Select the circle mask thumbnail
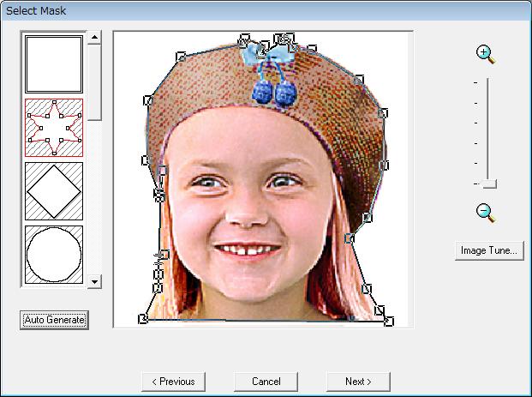 click(x=54, y=255)
